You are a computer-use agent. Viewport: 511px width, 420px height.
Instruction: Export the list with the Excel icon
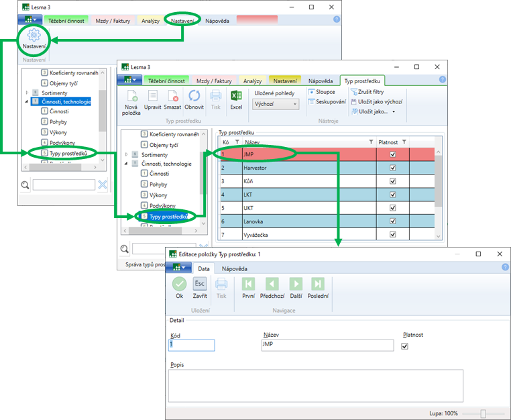236,96
